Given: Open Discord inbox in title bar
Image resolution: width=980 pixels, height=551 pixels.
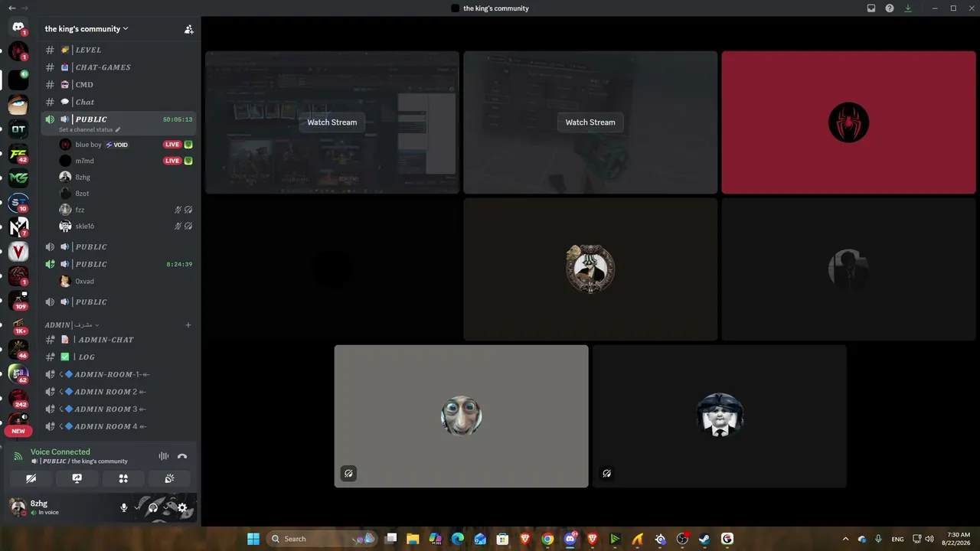Looking at the screenshot, I should tap(871, 8).
